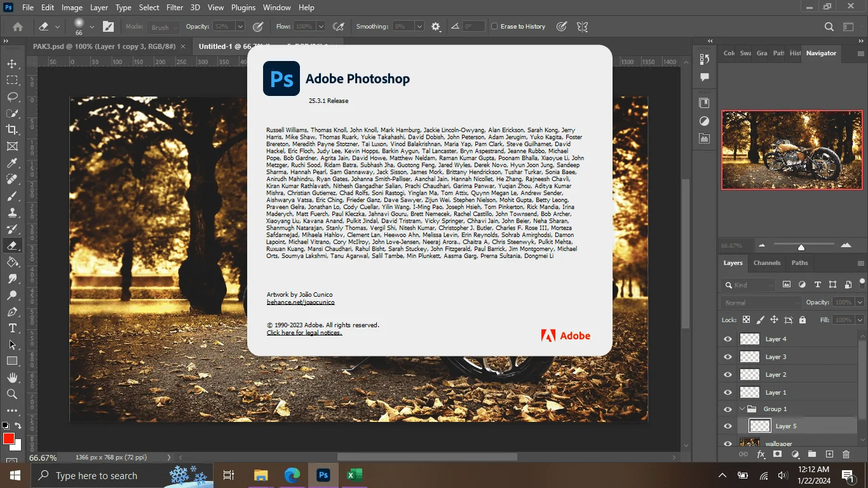The width and height of the screenshot is (868, 488).
Task: Click here for legal notices link
Action: pos(304,333)
